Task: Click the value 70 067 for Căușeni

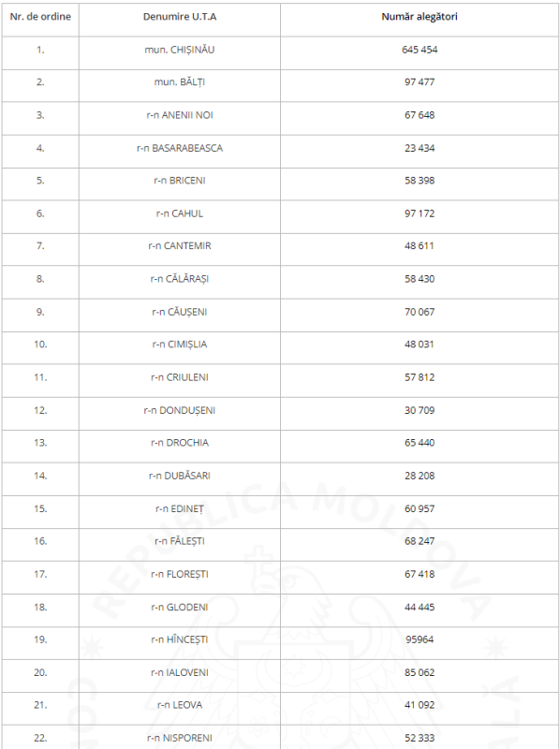Action: coord(420,312)
